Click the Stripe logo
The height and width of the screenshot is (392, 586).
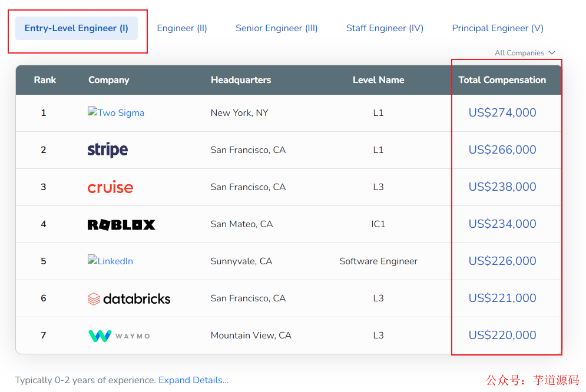(108, 150)
